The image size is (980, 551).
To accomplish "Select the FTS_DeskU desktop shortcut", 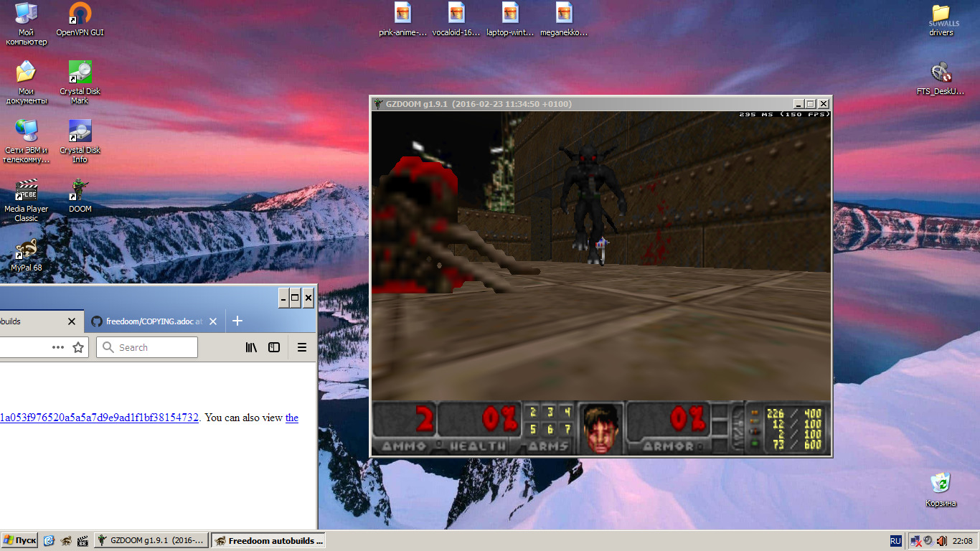I will [941, 78].
